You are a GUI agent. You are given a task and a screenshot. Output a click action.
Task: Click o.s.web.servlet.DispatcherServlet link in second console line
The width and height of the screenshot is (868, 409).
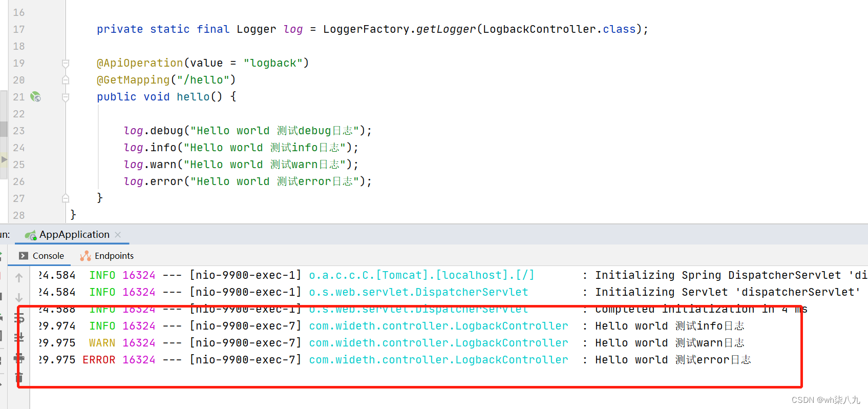[418, 292]
